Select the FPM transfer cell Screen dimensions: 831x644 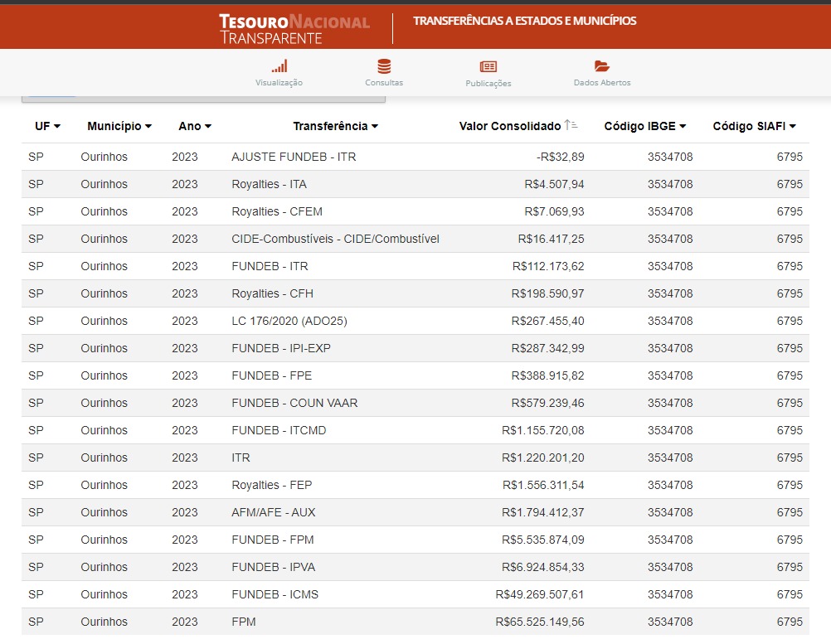(244, 622)
